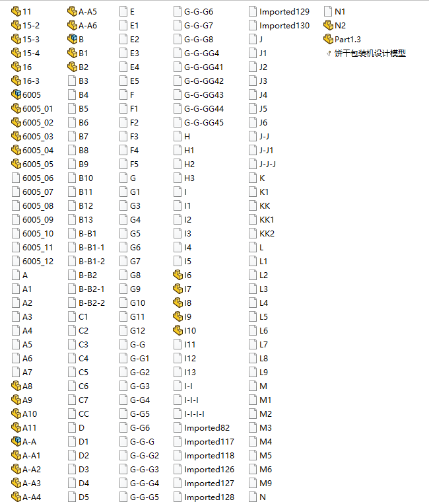429x504 pixels.
Task: Select the file named G12
Action: tap(138, 331)
